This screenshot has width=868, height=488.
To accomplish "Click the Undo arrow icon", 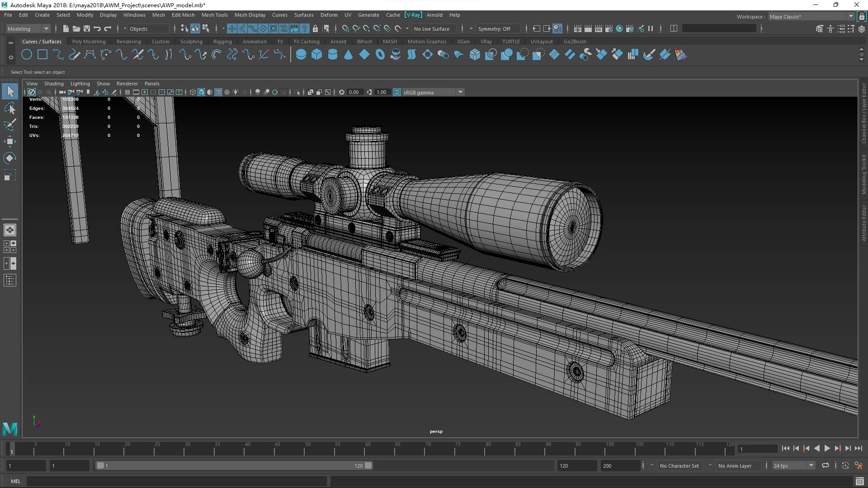I will coord(97,28).
